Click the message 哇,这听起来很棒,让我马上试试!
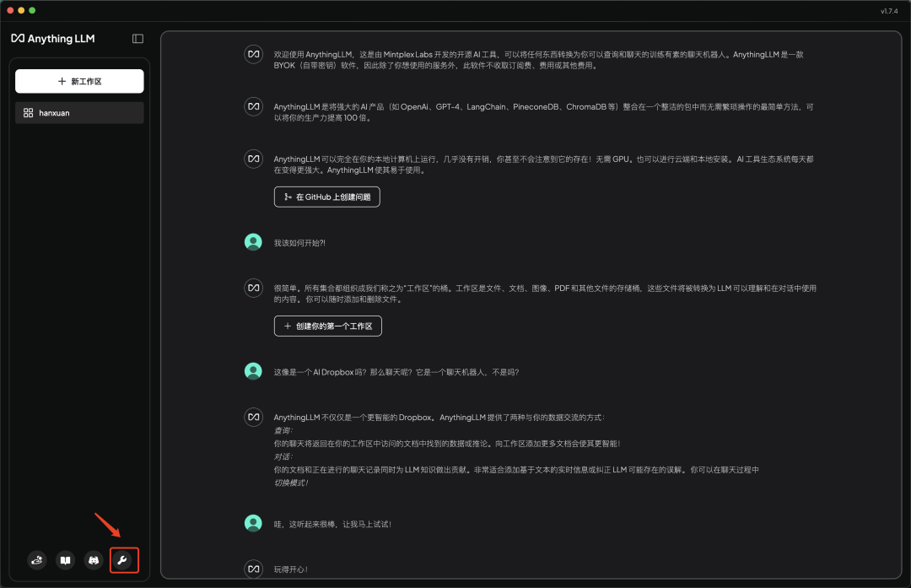This screenshot has width=911, height=588. (332, 524)
